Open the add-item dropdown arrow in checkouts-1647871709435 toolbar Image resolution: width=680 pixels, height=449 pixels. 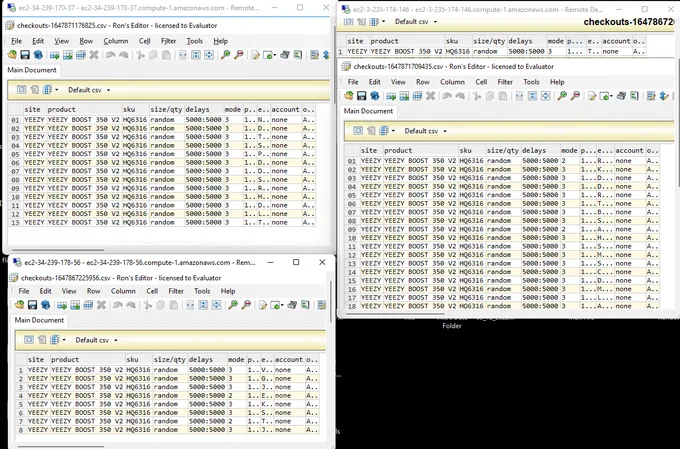[611, 96]
